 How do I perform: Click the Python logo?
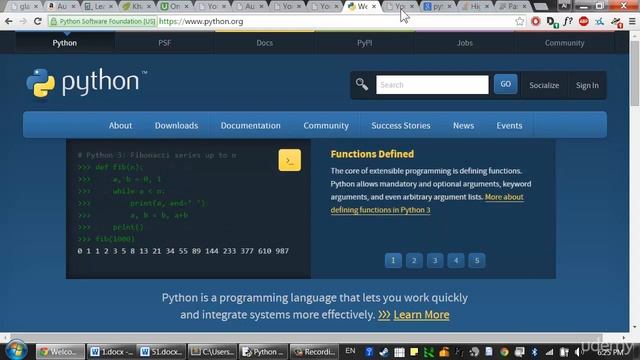click(87, 83)
